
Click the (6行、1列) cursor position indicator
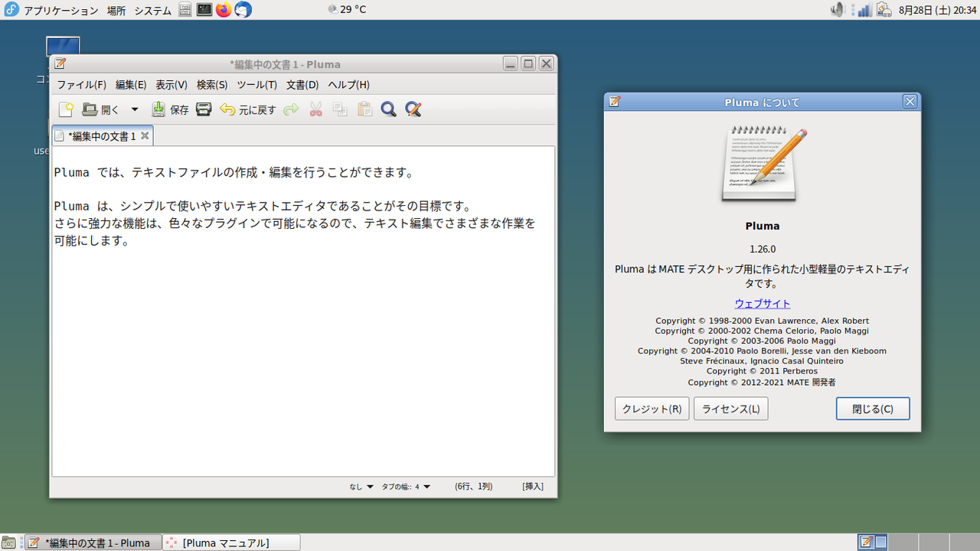(x=473, y=487)
